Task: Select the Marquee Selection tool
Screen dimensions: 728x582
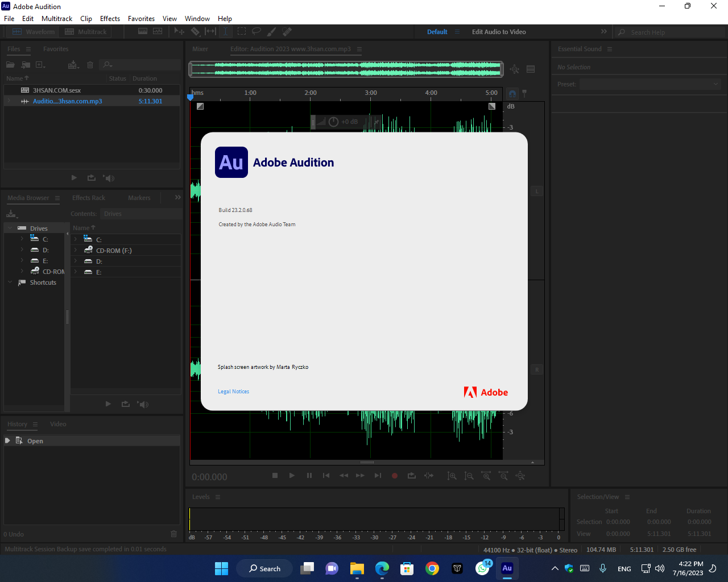Action: coord(242,32)
